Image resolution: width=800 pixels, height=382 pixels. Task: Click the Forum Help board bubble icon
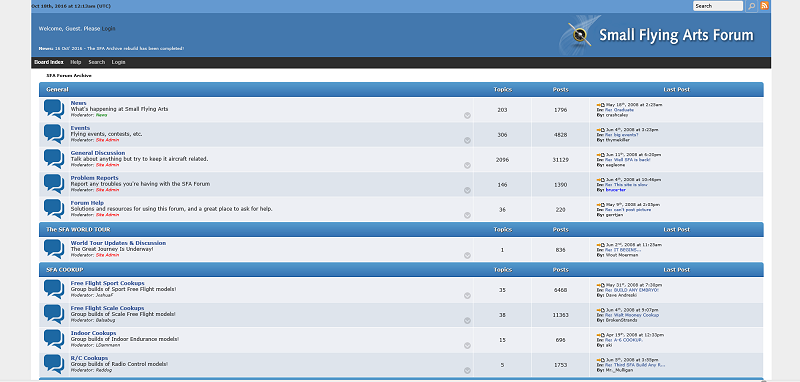click(54, 209)
